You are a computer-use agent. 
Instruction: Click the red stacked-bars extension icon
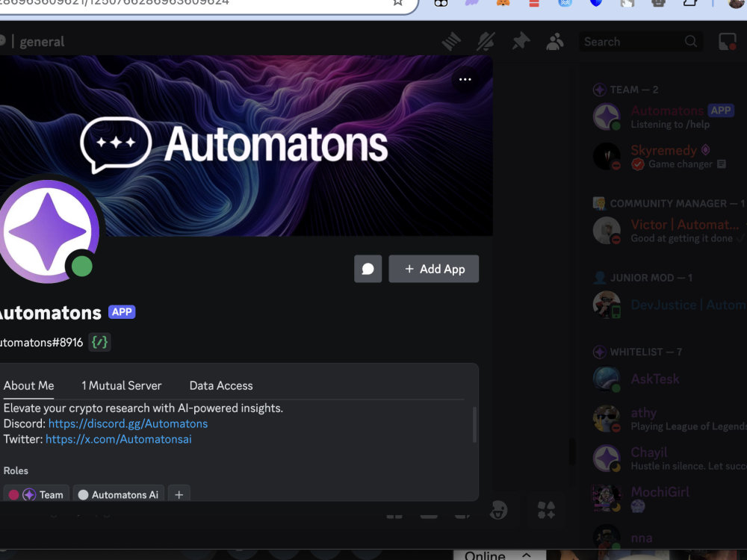pyautogui.click(x=534, y=3)
